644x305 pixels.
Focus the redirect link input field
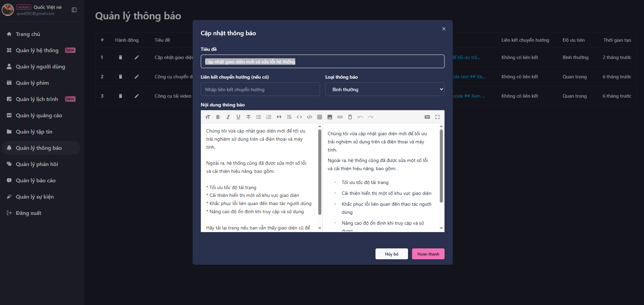(260, 89)
